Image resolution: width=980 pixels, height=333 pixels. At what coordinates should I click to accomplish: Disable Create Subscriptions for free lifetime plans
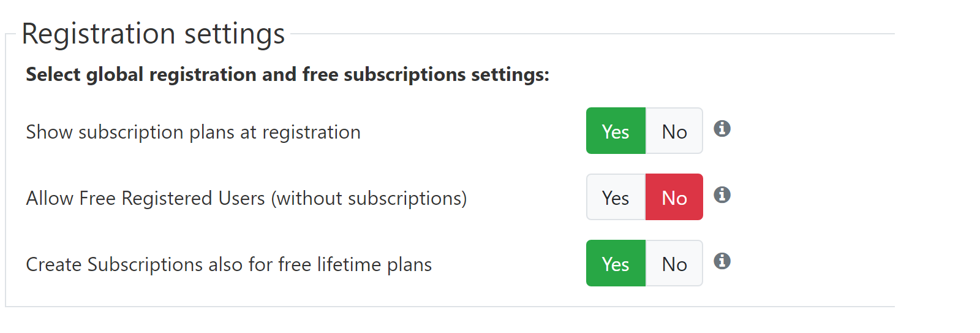(x=674, y=263)
